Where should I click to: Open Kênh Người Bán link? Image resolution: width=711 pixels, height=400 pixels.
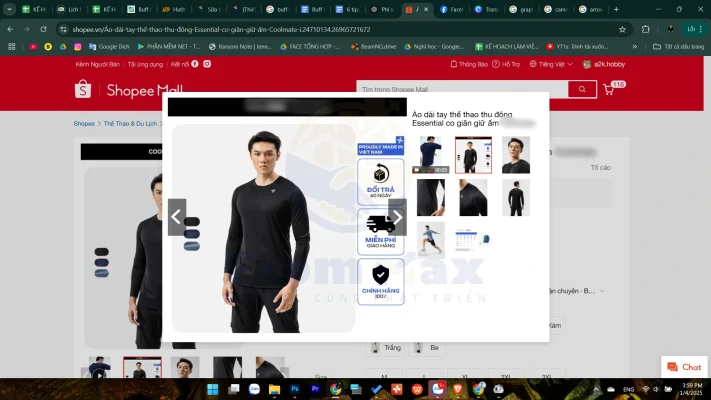pos(97,64)
